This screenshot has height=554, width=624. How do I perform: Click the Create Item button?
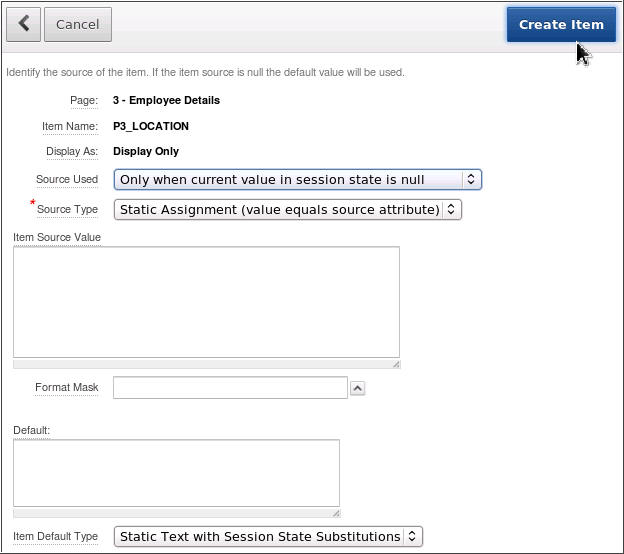(x=560, y=25)
